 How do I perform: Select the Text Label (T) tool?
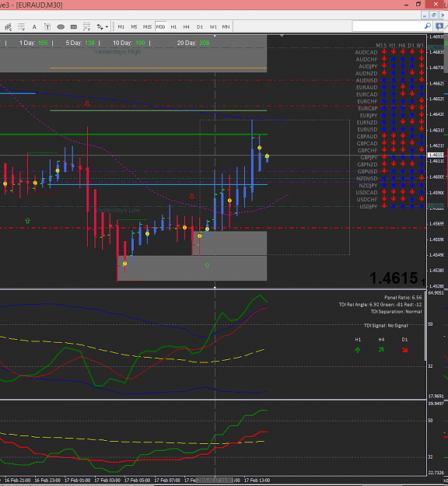pyautogui.click(x=47, y=27)
